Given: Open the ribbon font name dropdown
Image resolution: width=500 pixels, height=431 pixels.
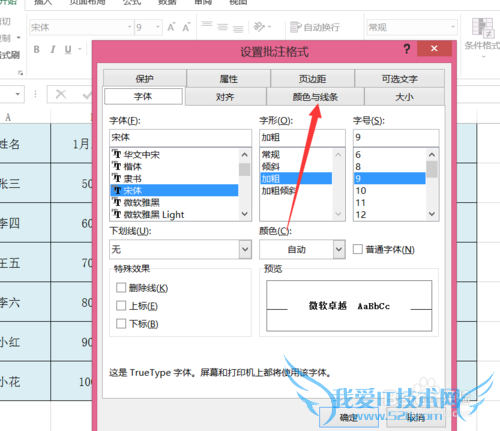Looking at the screenshot, I should pyautogui.click(x=129, y=27).
